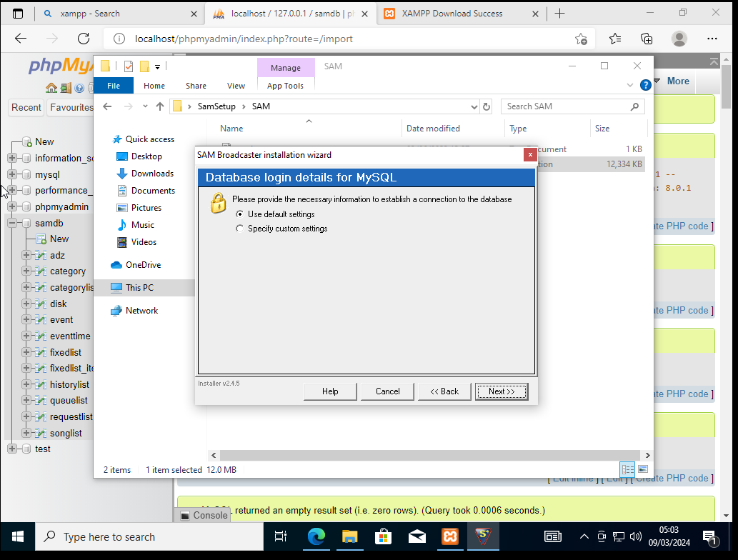The width and height of the screenshot is (738, 560).
Task: Click phpMyAdmin home icon in sidebar
Action: pos(51,89)
